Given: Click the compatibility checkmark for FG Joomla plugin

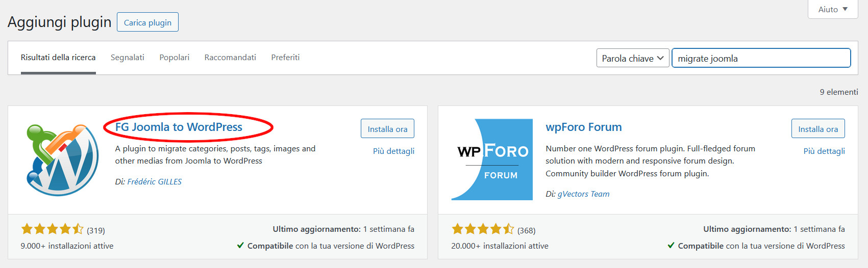Looking at the screenshot, I should tap(240, 246).
